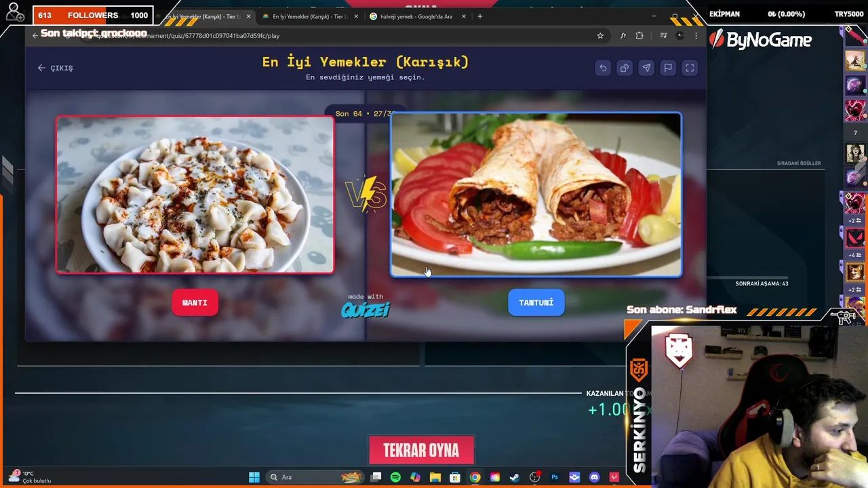Open Task View from taskbar
The width and height of the screenshot is (868, 488).
point(376,477)
